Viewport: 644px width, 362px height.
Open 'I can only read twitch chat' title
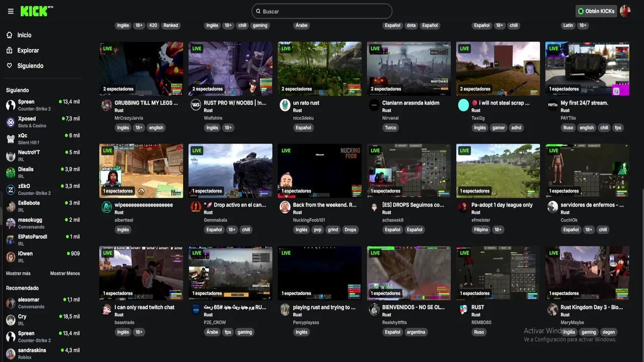[x=144, y=307]
